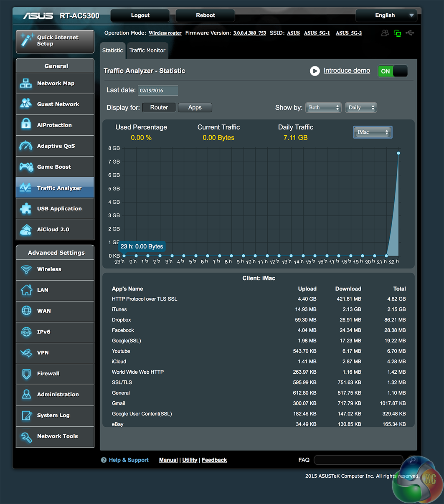Click the Youtube app name
This screenshot has width=444, height=504.
tap(121, 351)
